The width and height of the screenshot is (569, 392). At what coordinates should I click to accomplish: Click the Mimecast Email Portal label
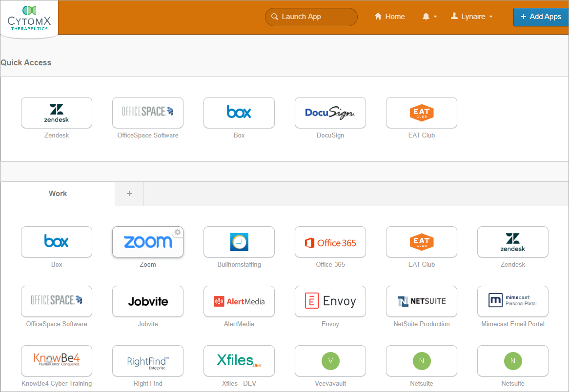click(513, 324)
